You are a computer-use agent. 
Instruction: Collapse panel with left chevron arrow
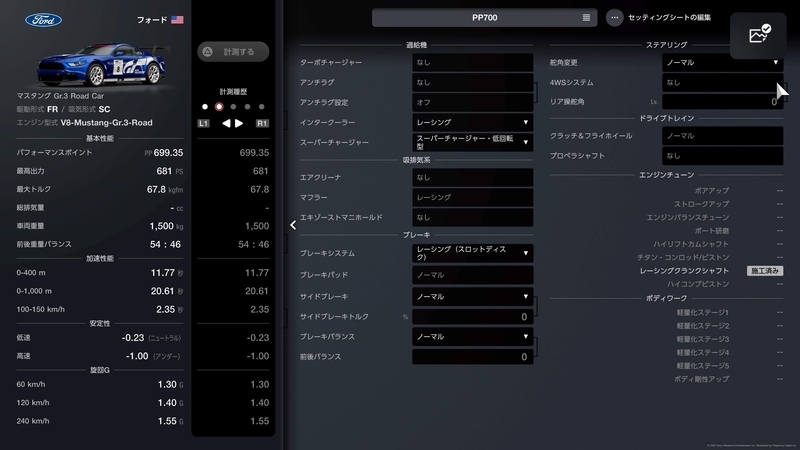click(293, 225)
